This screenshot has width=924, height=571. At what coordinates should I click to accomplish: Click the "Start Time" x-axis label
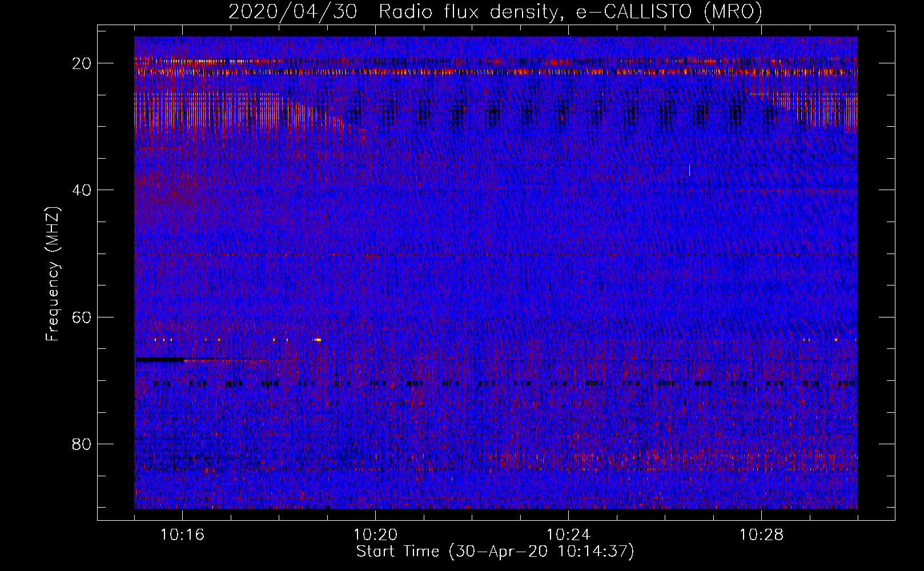pyautogui.click(x=397, y=552)
